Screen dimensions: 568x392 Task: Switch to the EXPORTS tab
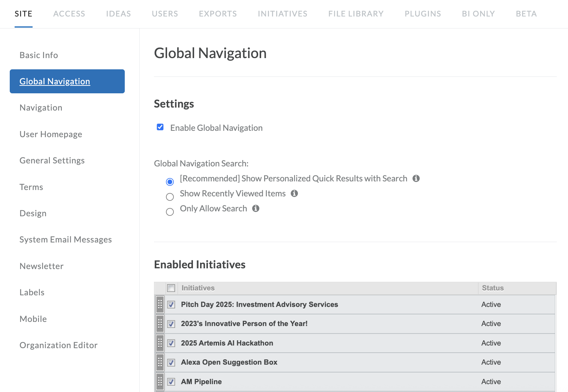tap(218, 14)
